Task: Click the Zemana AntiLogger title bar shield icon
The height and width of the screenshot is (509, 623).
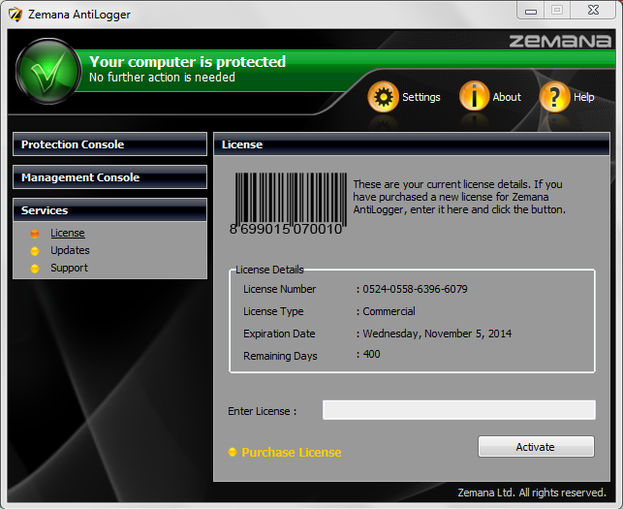Action: 15,15
